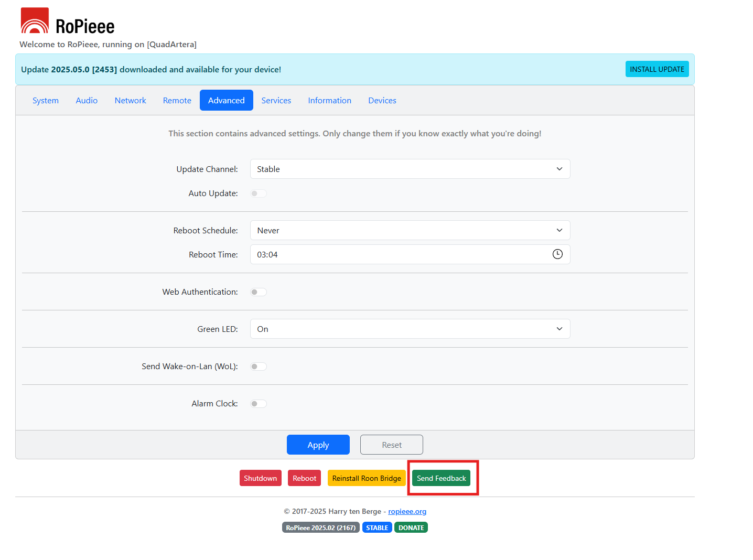Turn on Send Wake-on-Lan toggle
Screen dimensions: 753x560
[259, 367]
